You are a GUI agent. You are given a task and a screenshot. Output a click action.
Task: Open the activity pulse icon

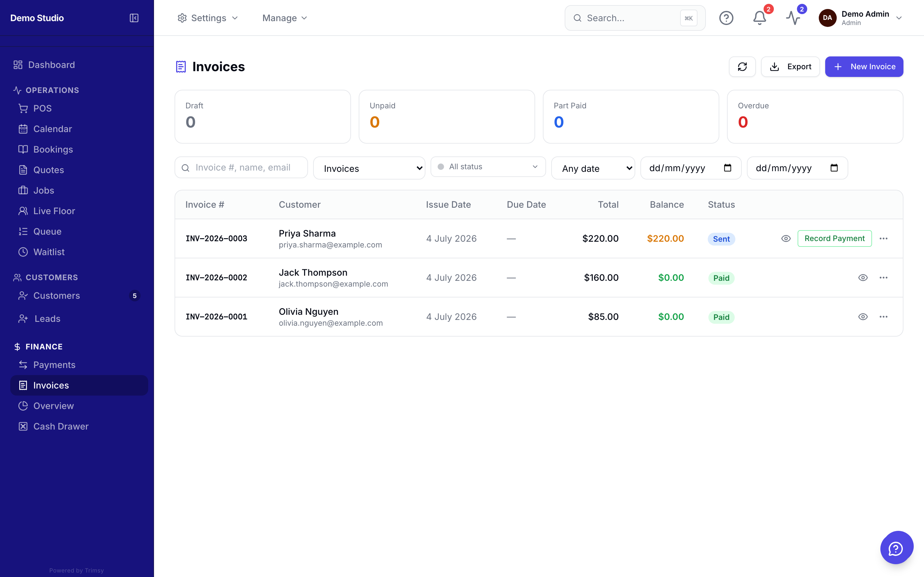(793, 18)
